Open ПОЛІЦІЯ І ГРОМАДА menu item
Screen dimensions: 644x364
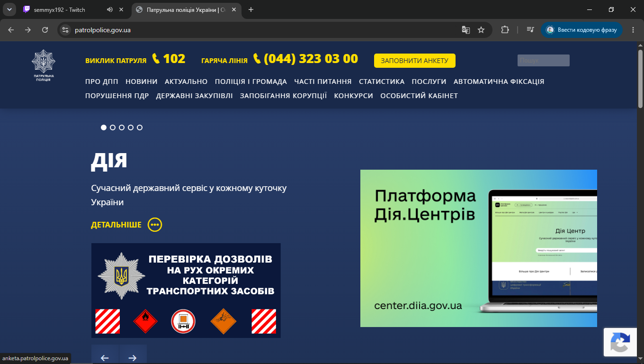coord(251,82)
